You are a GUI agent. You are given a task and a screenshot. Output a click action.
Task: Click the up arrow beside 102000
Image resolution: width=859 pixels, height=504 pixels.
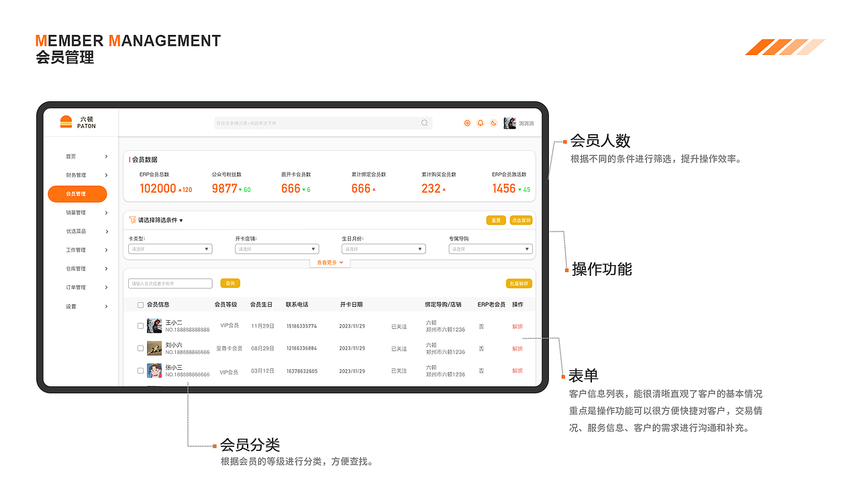tap(180, 190)
